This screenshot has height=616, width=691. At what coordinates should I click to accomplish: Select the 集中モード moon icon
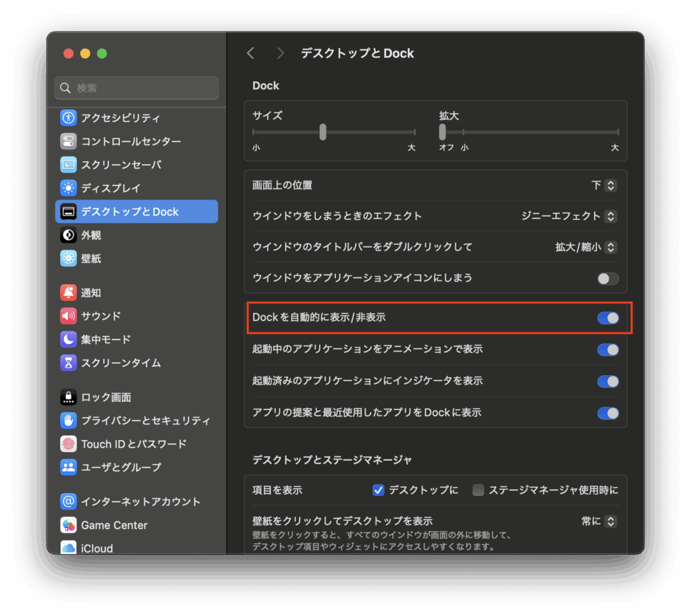tap(68, 339)
